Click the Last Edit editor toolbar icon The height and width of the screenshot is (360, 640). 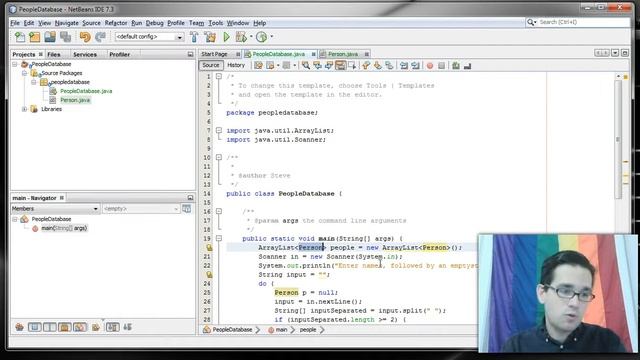click(258, 66)
